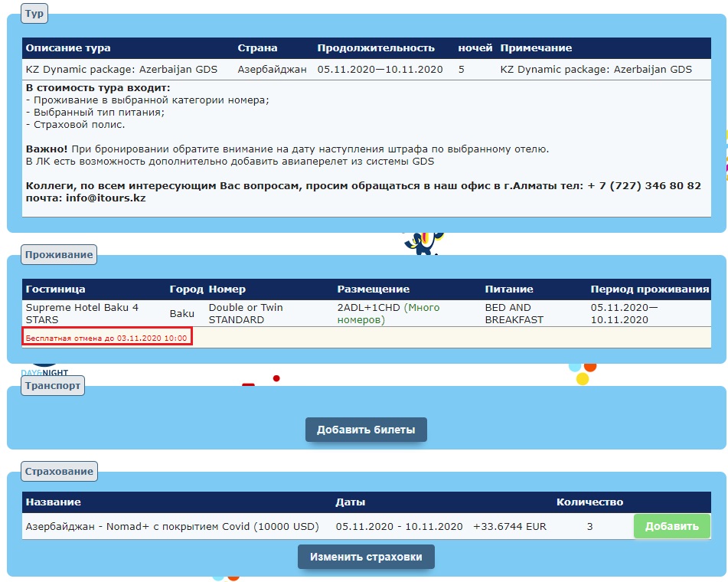Click the 'Количество' column header
The width and height of the screenshot is (728, 582).
589,502
